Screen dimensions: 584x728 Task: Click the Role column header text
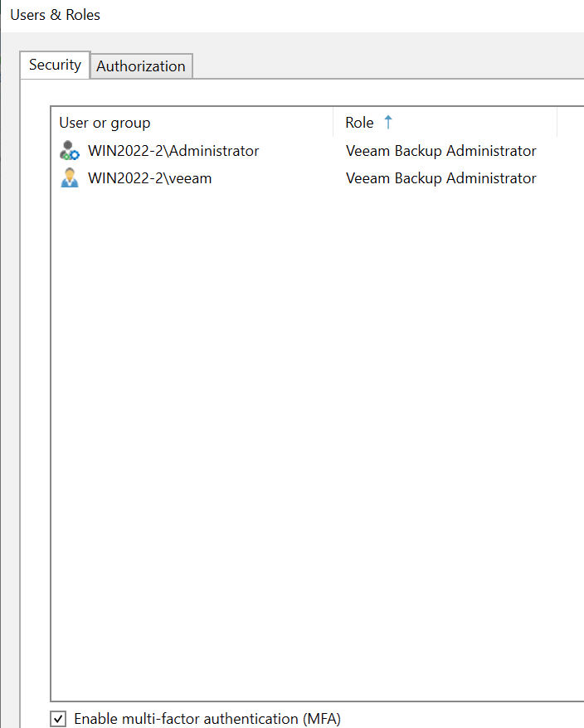359,123
